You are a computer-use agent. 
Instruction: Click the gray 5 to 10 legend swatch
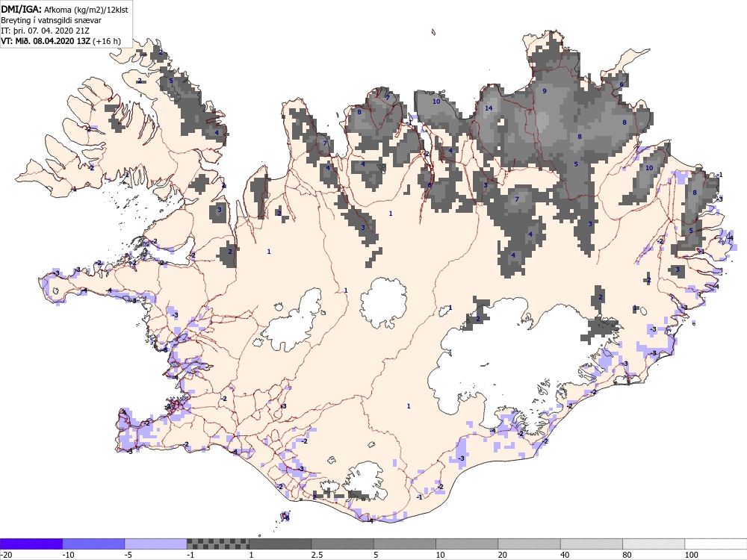coord(405,544)
